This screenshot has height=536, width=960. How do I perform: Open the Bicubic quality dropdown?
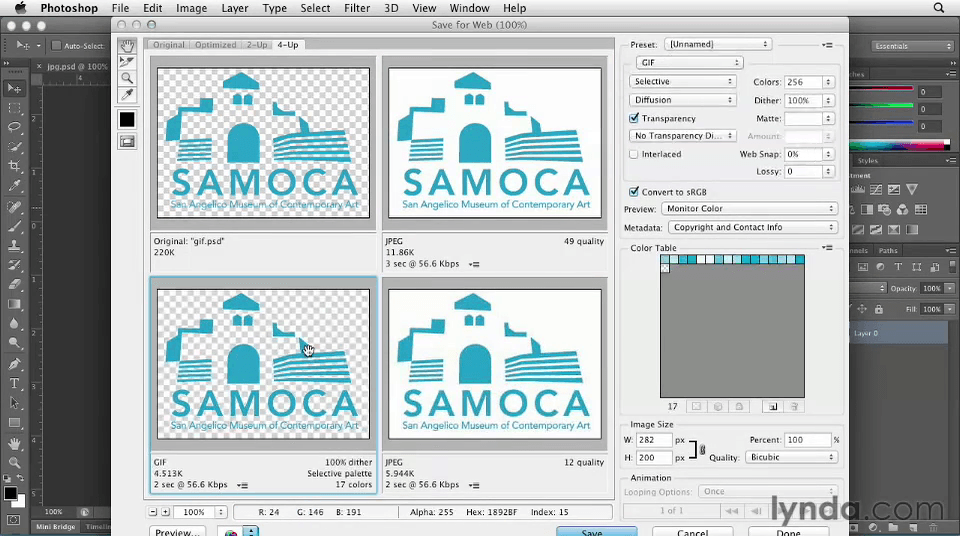(x=791, y=457)
